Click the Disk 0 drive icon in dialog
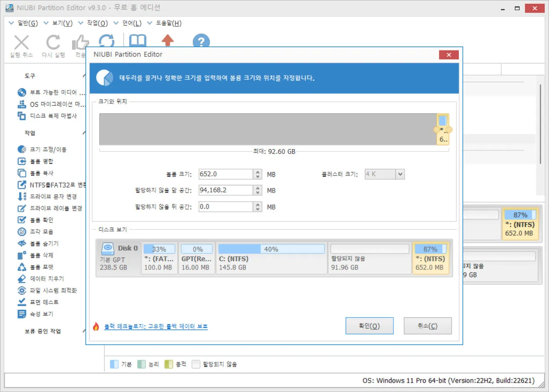 tap(108, 249)
